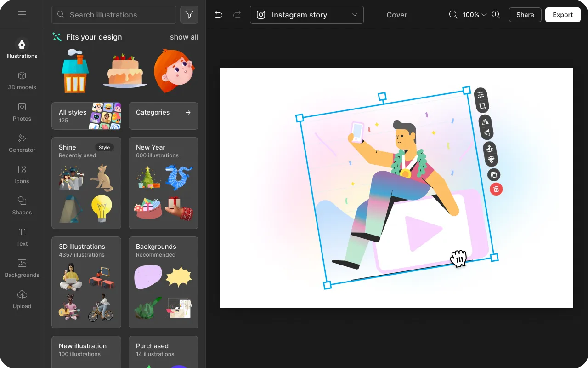
Task: Zoom in with the plus magnifier
Action: click(496, 15)
